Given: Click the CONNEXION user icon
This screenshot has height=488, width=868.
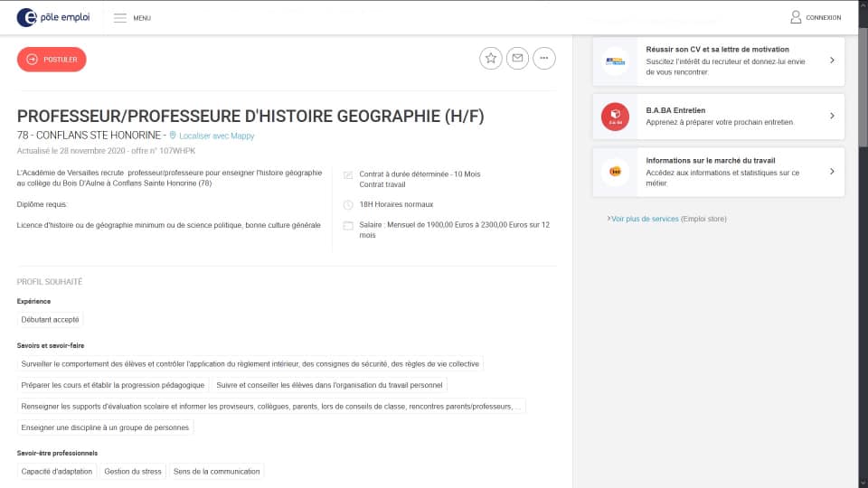Looking at the screenshot, I should click(x=796, y=17).
